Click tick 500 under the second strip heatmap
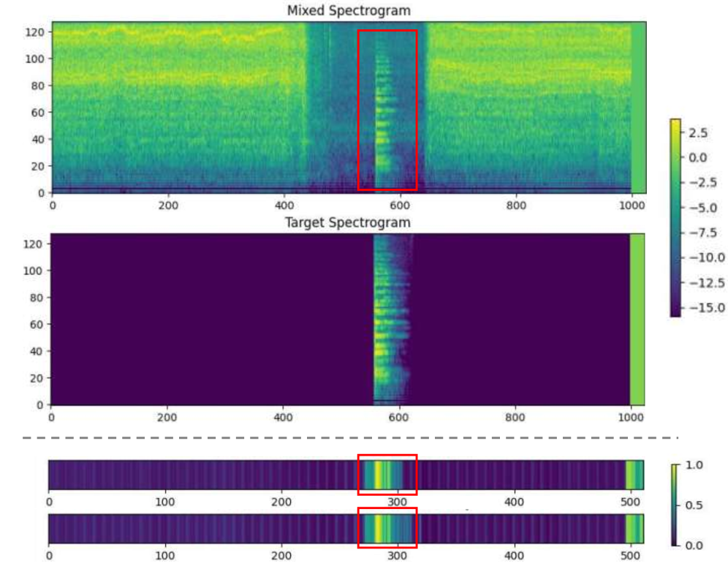This screenshot has height=566, width=728. pos(630,556)
